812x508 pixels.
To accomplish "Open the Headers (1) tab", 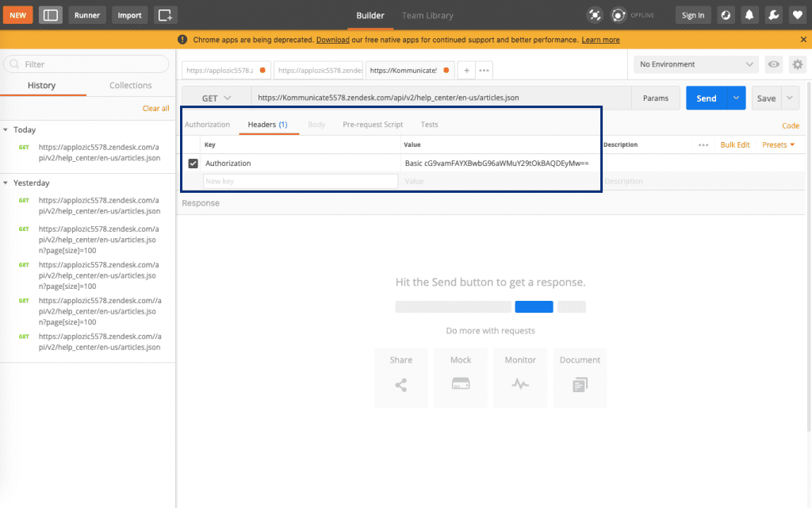I will click(x=268, y=125).
